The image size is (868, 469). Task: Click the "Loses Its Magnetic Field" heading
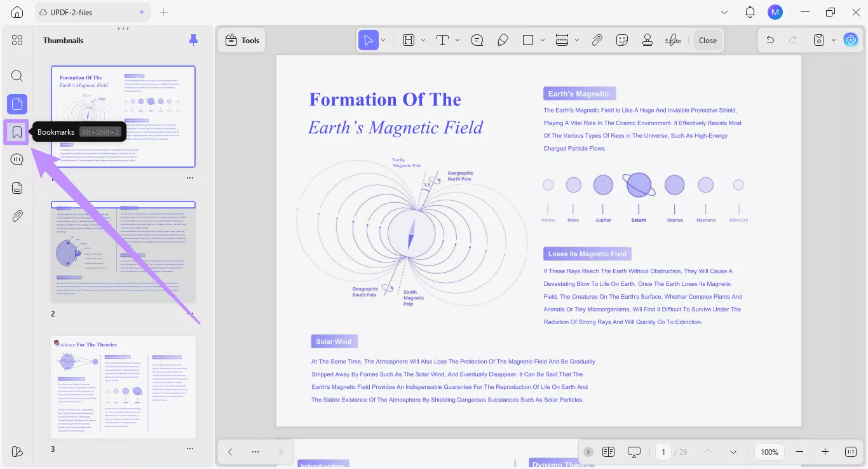tap(587, 254)
